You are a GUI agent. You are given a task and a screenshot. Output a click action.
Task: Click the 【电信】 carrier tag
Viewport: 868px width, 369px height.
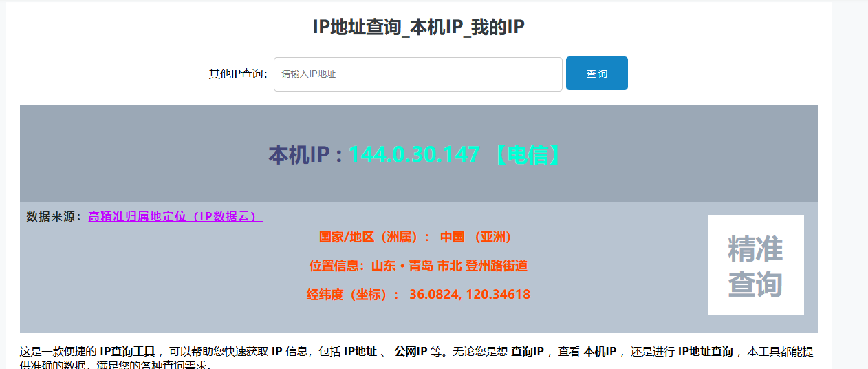(x=528, y=154)
